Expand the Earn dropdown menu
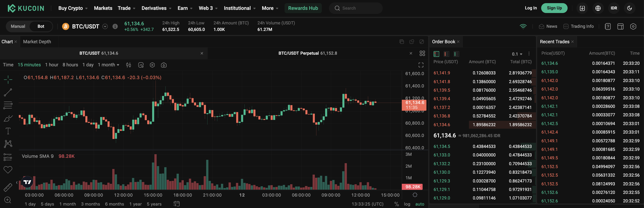The height and width of the screenshot is (208, 644). coord(185,8)
